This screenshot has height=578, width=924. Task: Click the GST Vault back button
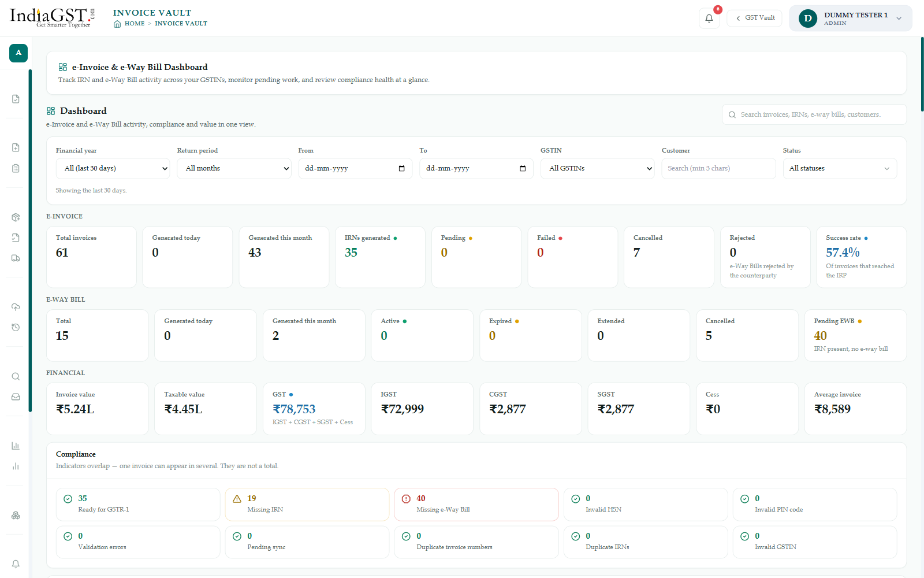pyautogui.click(x=755, y=18)
